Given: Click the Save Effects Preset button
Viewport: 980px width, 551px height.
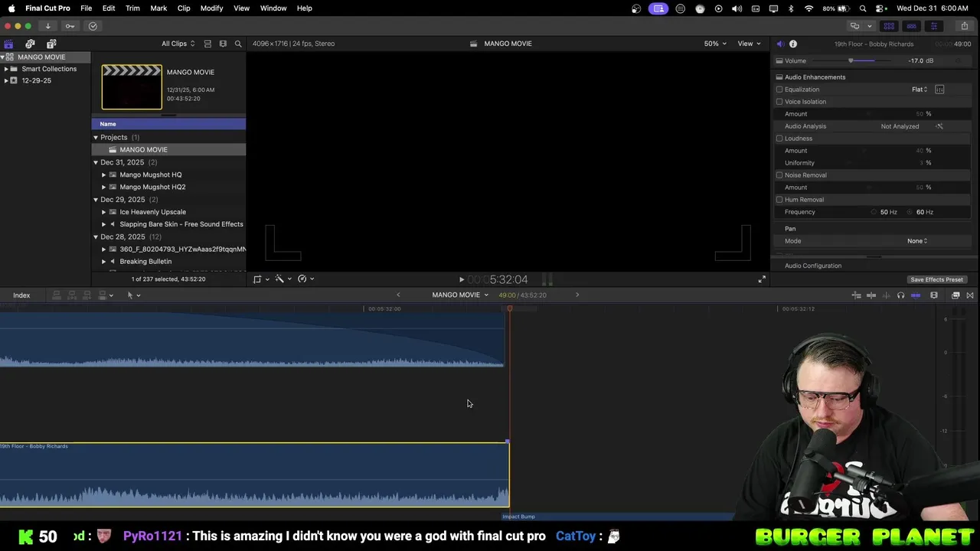Looking at the screenshot, I should point(936,279).
